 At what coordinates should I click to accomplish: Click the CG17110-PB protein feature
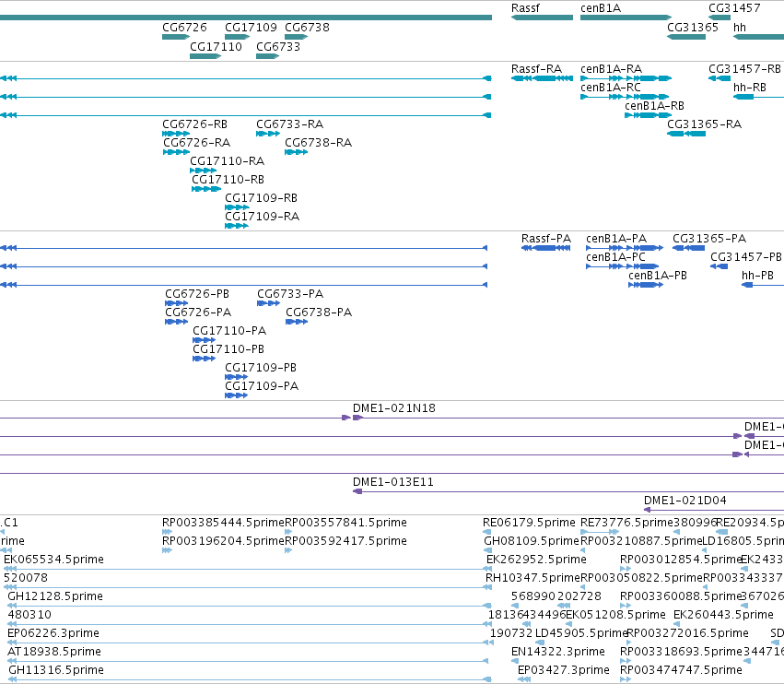pyautogui.click(x=204, y=359)
